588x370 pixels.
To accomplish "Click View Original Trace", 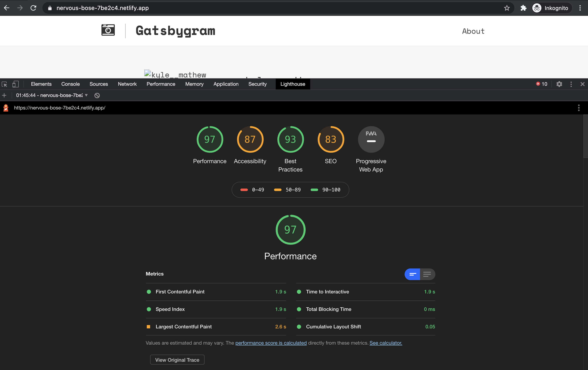I will [177, 360].
